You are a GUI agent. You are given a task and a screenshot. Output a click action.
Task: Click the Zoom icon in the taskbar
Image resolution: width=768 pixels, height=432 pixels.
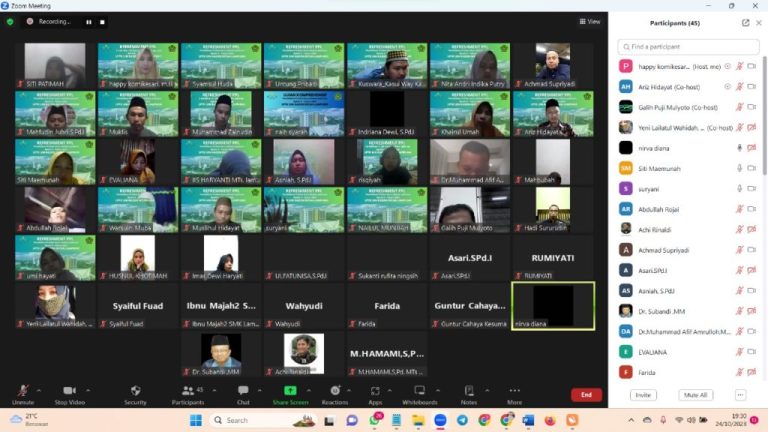pyautogui.click(x=440, y=420)
